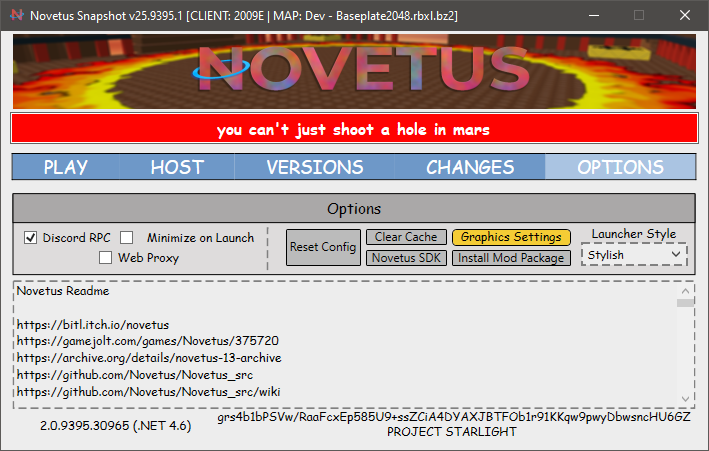Click the bitl.itch.io/novetus URL text
The image size is (709, 451).
coord(93,325)
